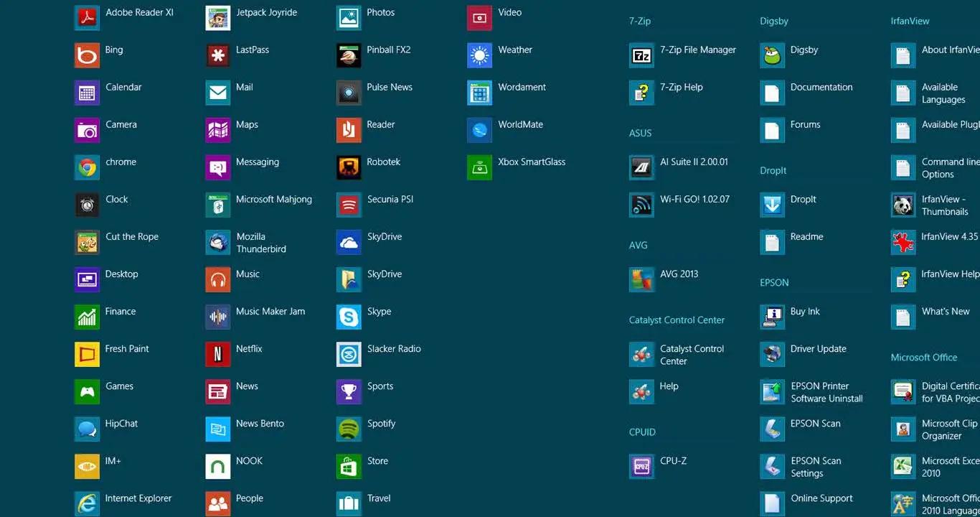Open the People app icon
This screenshot has width=980, height=517.
click(x=218, y=503)
